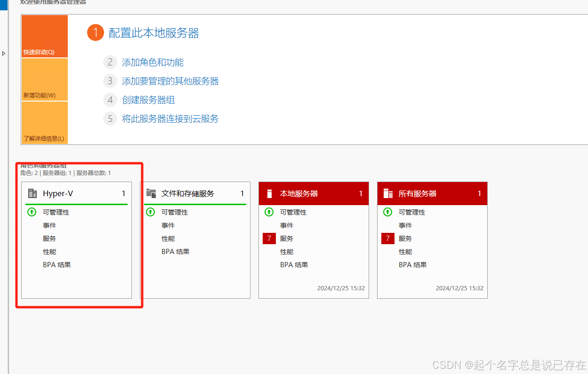Expand the 新增功能(W) section
588x374 pixels.
(x=44, y=95)
